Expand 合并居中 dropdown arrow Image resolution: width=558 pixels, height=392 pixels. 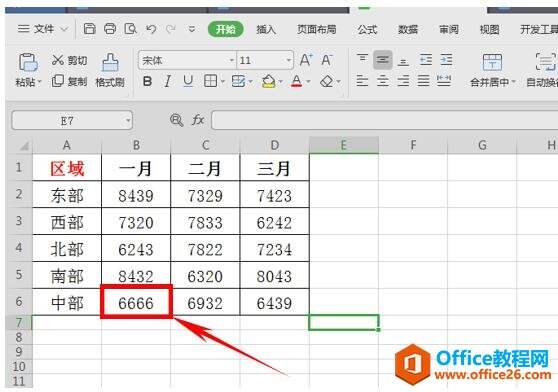514,82
